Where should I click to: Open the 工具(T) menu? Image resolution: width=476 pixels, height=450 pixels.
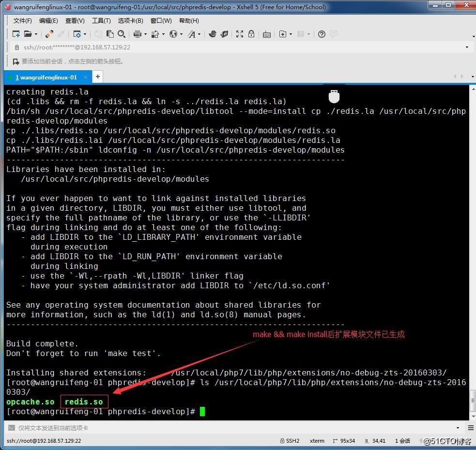pyautogui.click(x=101, y=21)
